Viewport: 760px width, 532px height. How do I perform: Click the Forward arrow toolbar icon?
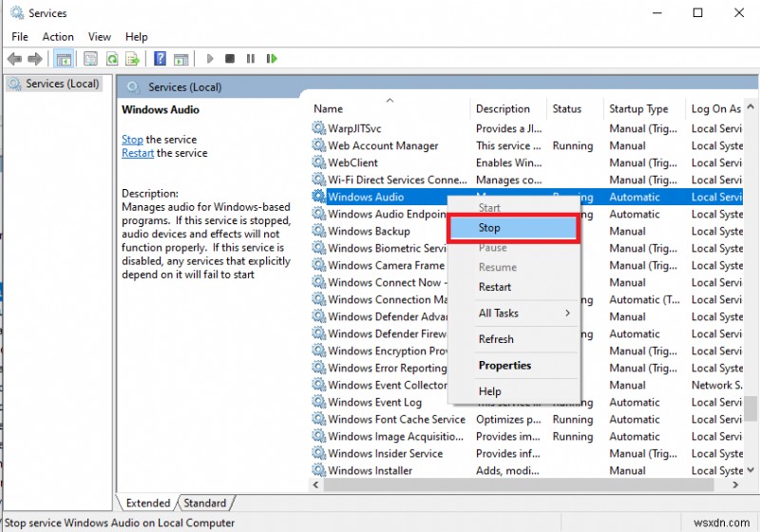(35, 59)
